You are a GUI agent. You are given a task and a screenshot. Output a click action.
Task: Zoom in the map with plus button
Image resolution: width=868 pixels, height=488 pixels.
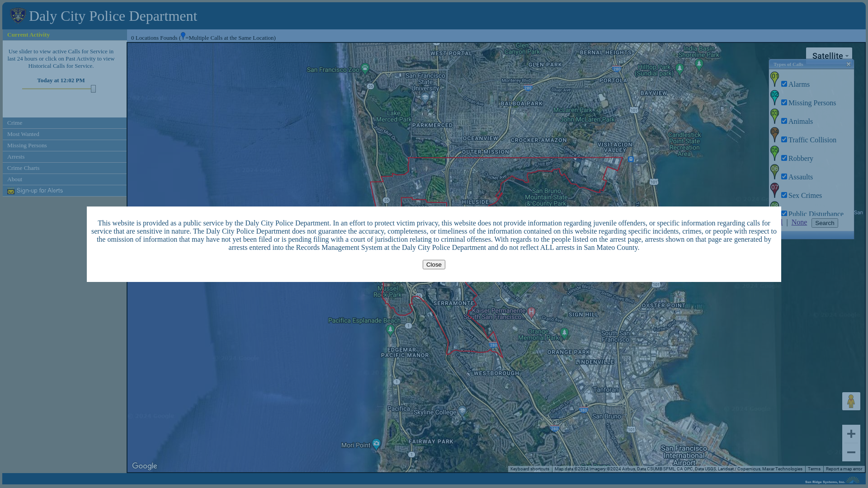(851, 434)
